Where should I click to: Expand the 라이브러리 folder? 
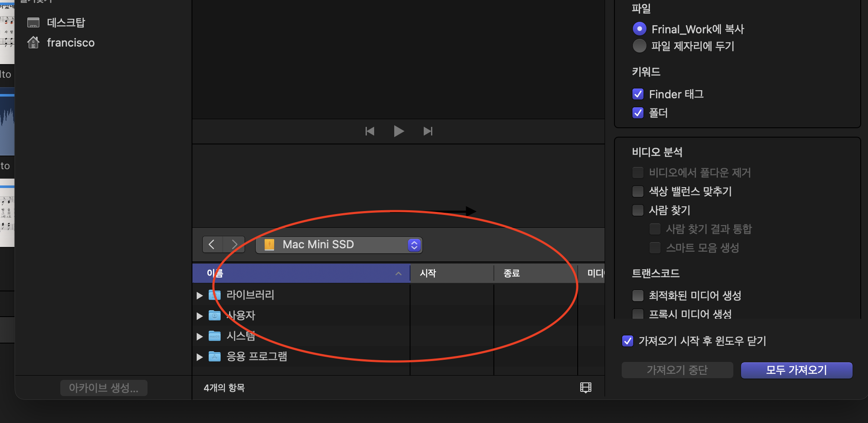click(199, 295)
